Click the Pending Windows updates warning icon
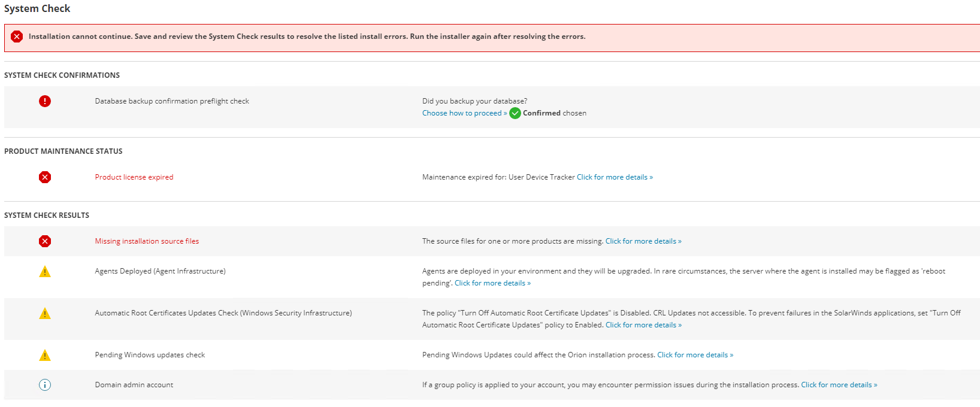Screen dimensions: 980x407 (45, 356)
